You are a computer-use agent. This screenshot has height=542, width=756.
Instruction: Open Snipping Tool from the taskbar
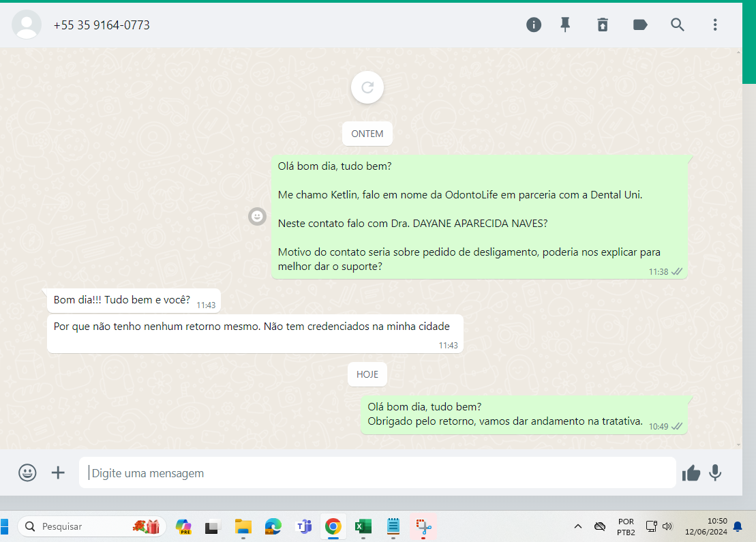click(x=423, y=526)
